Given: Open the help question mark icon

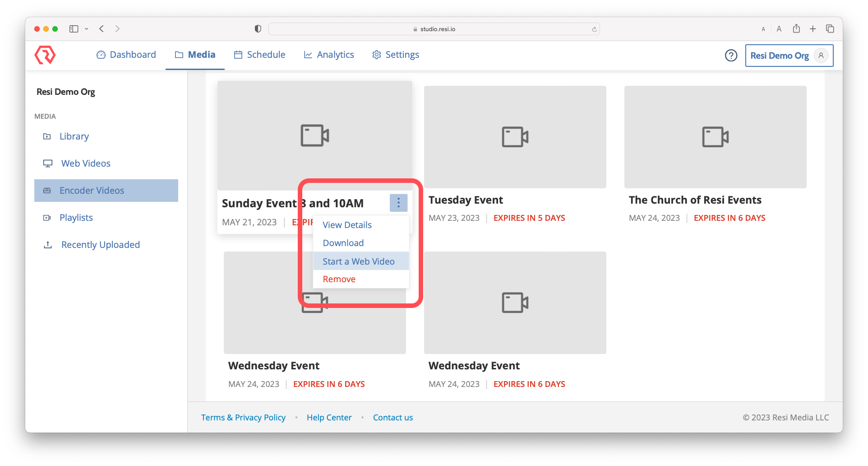Looking at the screenshot, I should click(x=731, y=55).
